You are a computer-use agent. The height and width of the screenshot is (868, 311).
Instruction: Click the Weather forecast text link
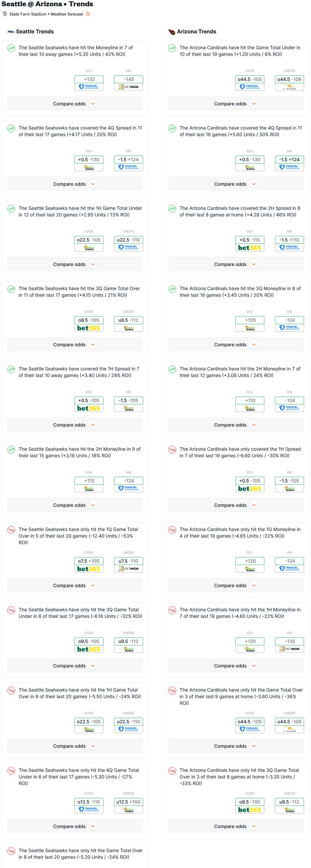point(67,14)
